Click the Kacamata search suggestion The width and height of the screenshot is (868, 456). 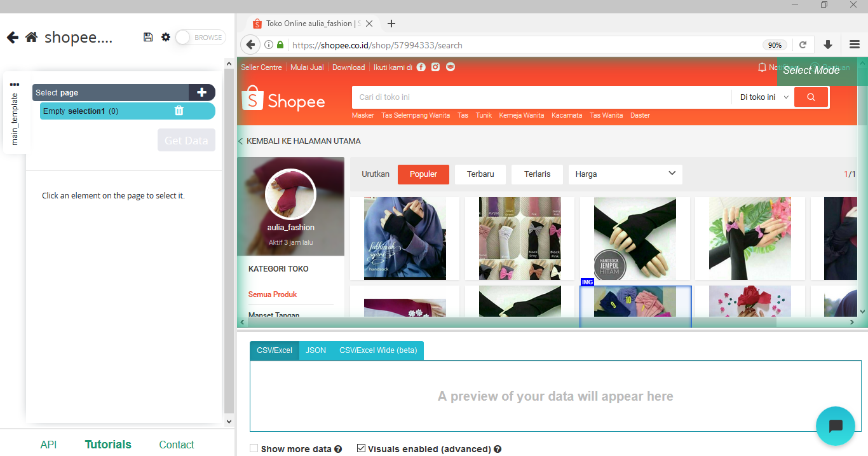(567, 116)
